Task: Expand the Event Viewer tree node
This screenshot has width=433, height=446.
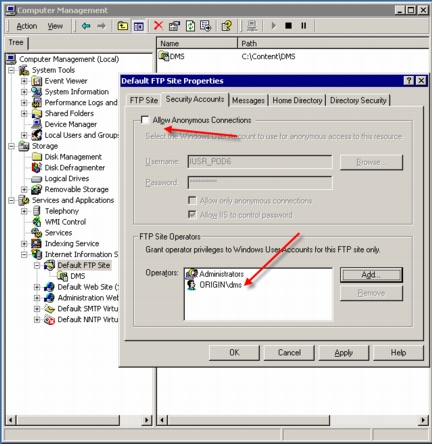Action: [x=24, y=81]
